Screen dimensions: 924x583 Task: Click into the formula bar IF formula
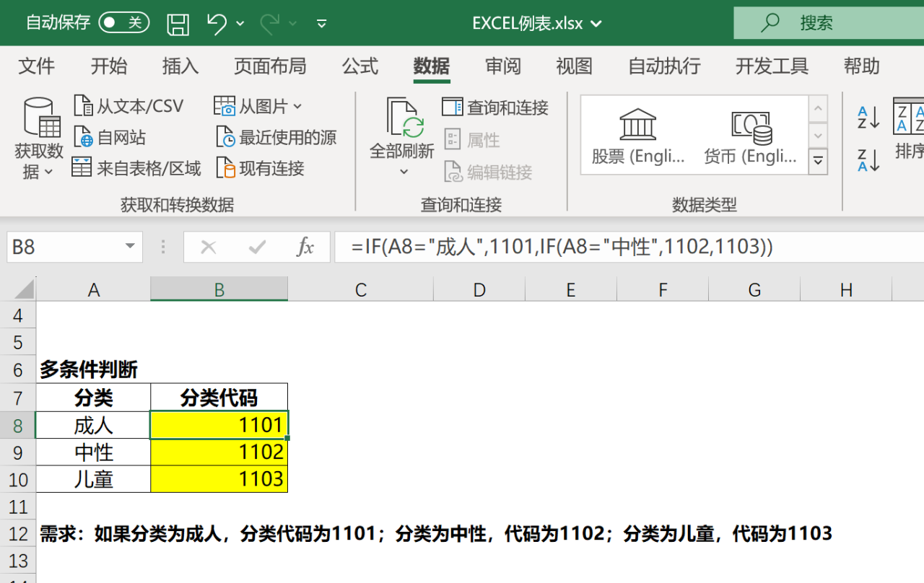[628, 247]
